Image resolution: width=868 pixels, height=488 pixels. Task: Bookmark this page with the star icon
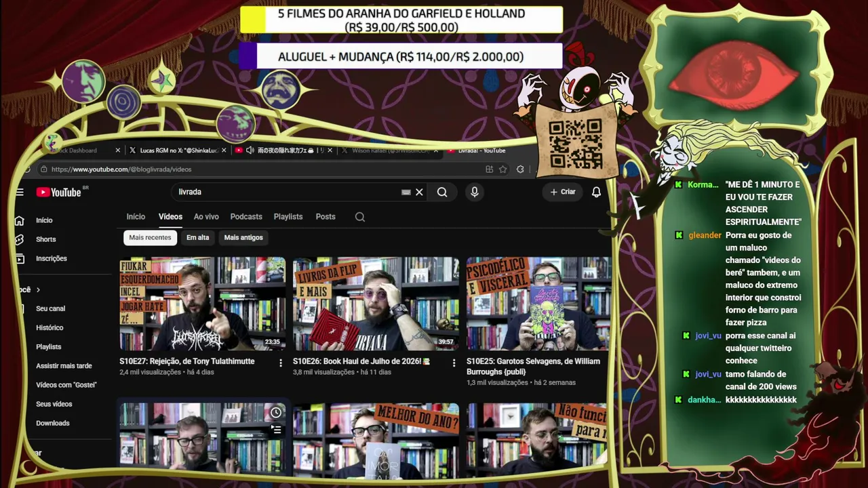pyautogui.click(x=502, y=169)
